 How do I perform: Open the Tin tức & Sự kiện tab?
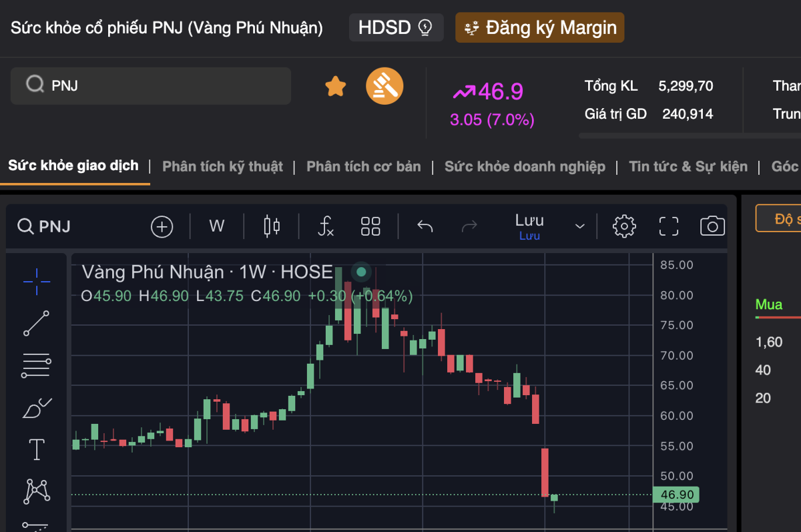tap(688, 166)
